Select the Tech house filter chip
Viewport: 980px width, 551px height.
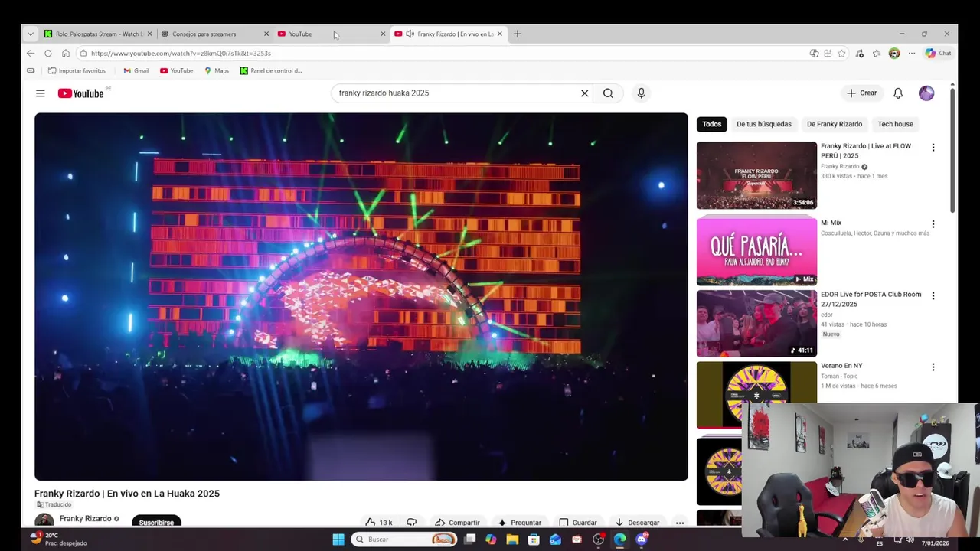coord(895,124)
